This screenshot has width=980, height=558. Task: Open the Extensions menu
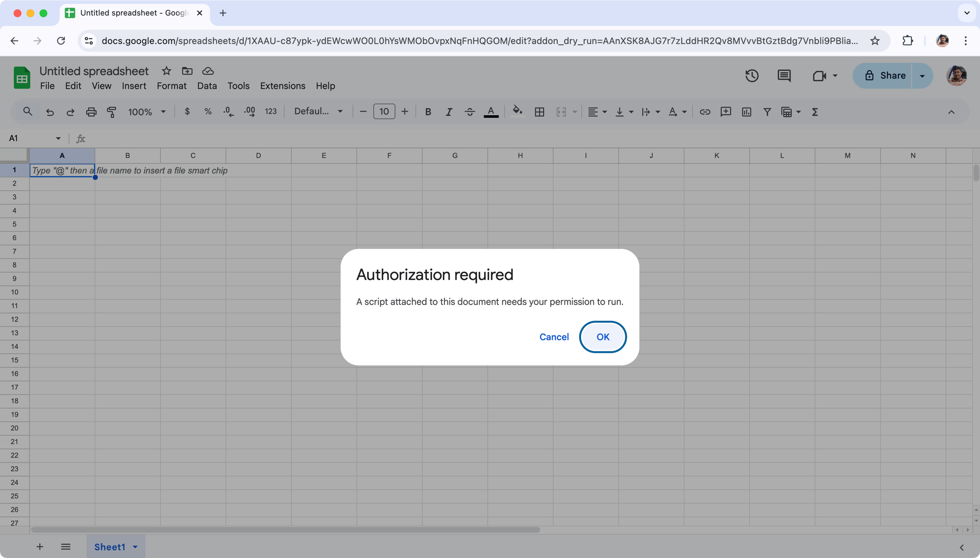[x=282, y=85]
